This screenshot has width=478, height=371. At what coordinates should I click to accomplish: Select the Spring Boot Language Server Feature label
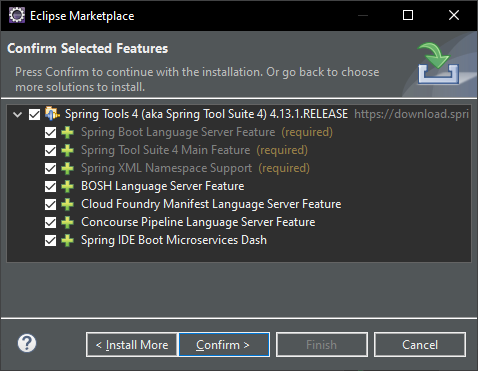(x=178, y=132)
